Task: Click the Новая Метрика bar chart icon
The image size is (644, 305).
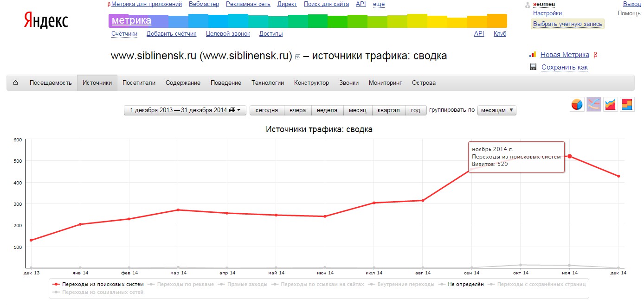Action: point(533,55)
